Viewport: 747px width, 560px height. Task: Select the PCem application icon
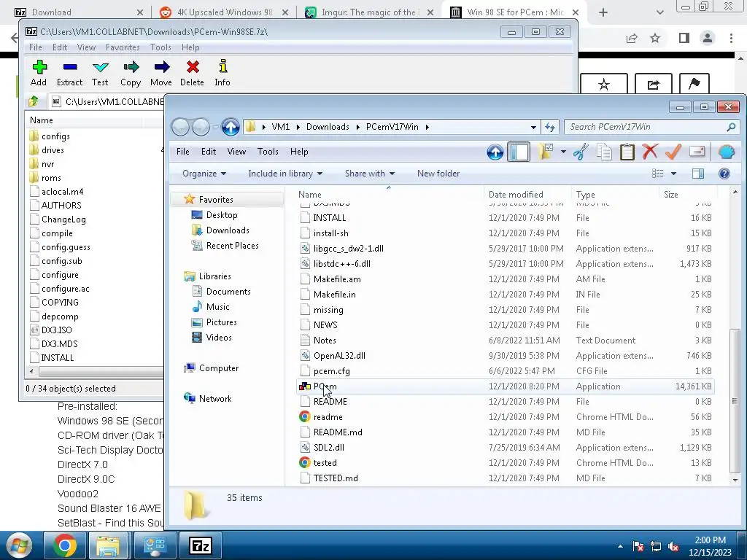tap(305, 386)
